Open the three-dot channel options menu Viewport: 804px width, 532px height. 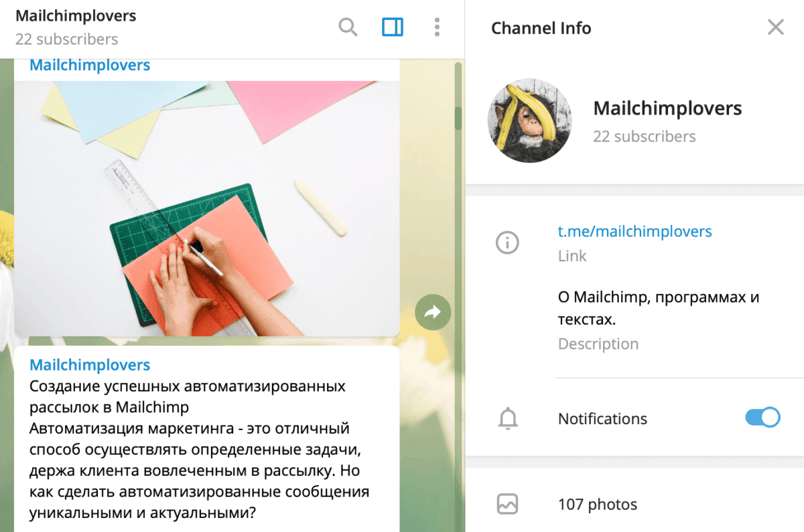[437, 27]
